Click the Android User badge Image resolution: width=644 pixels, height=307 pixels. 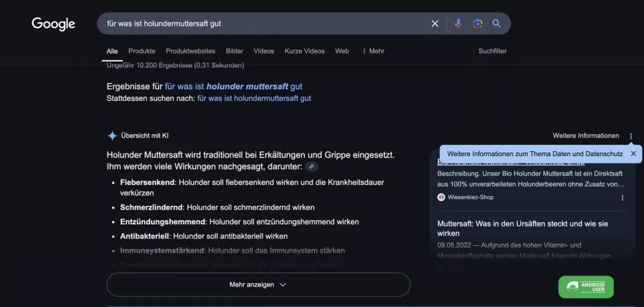point(586,287)
